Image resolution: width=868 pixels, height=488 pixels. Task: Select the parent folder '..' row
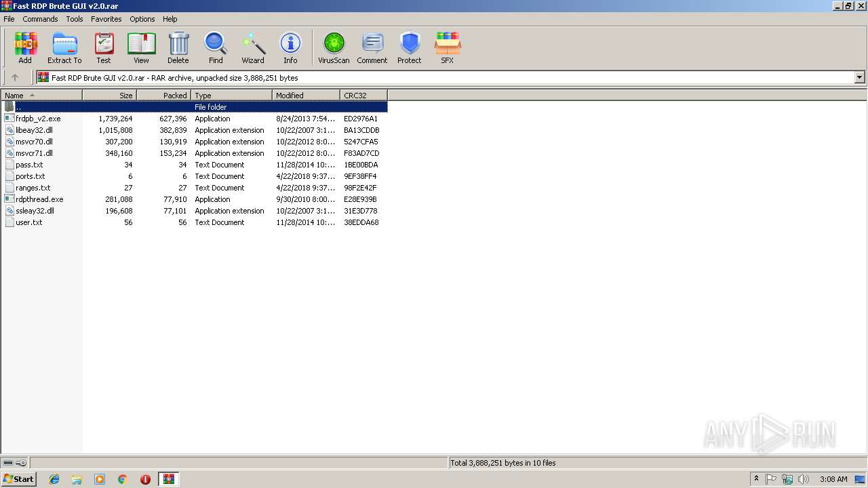tap(195, 107)
